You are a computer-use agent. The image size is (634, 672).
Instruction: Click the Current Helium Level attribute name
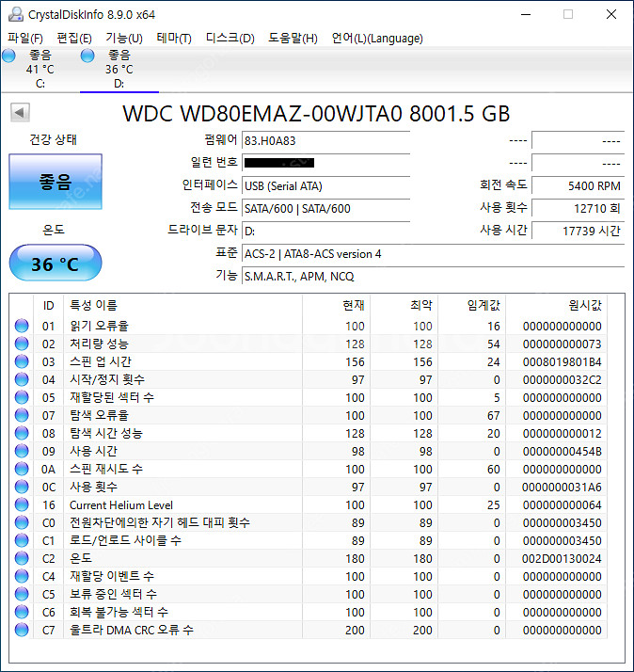(x=121, y=505)
